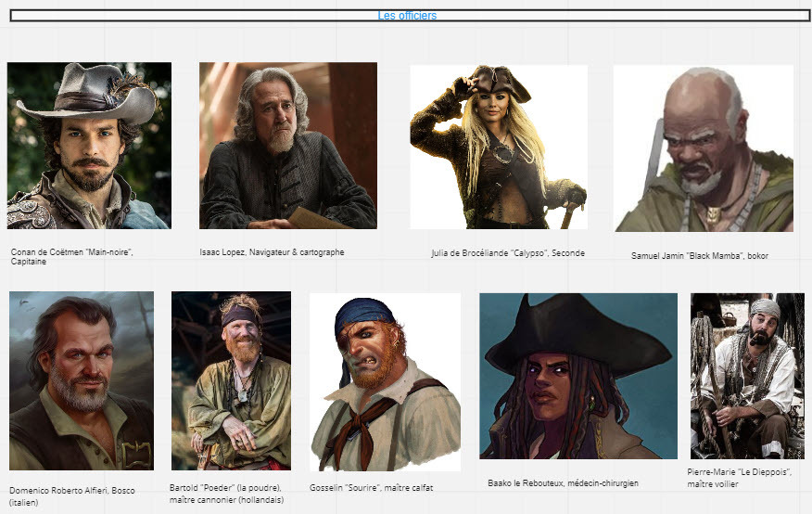Viewport: 812px width, 514px height.
Task: Select Domenico Roberto Alfieri portrait
Action: [82, 380]
